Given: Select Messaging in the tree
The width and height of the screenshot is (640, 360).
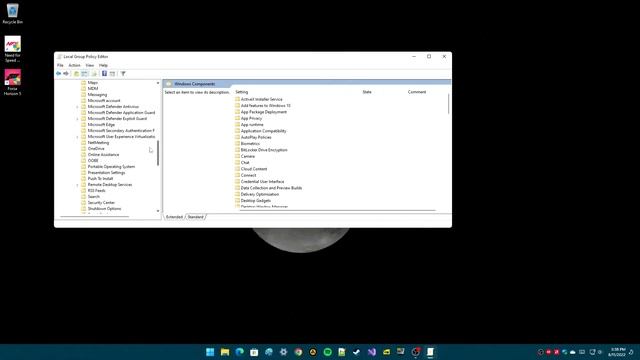Looking at the screenshot, I should [97, 95].
